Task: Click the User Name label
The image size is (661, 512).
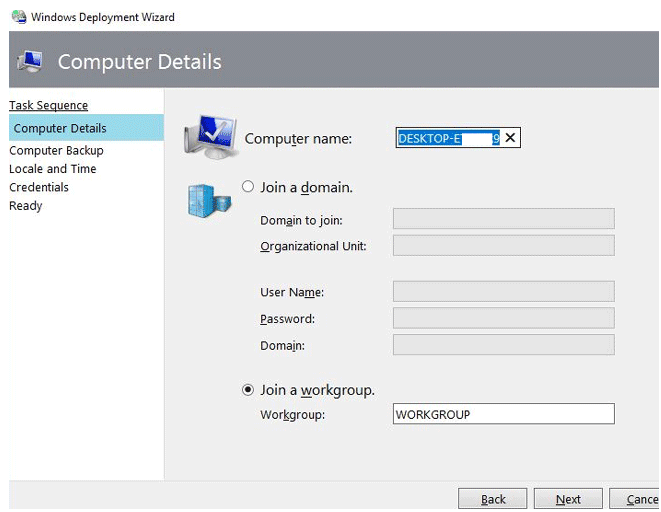Action: click(292, 292)
